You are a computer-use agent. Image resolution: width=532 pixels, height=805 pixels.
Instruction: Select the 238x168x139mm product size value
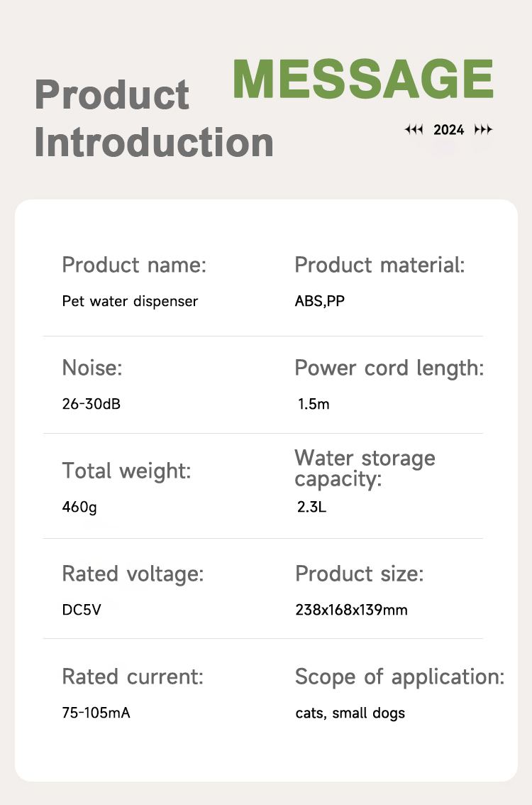point(351,610)
